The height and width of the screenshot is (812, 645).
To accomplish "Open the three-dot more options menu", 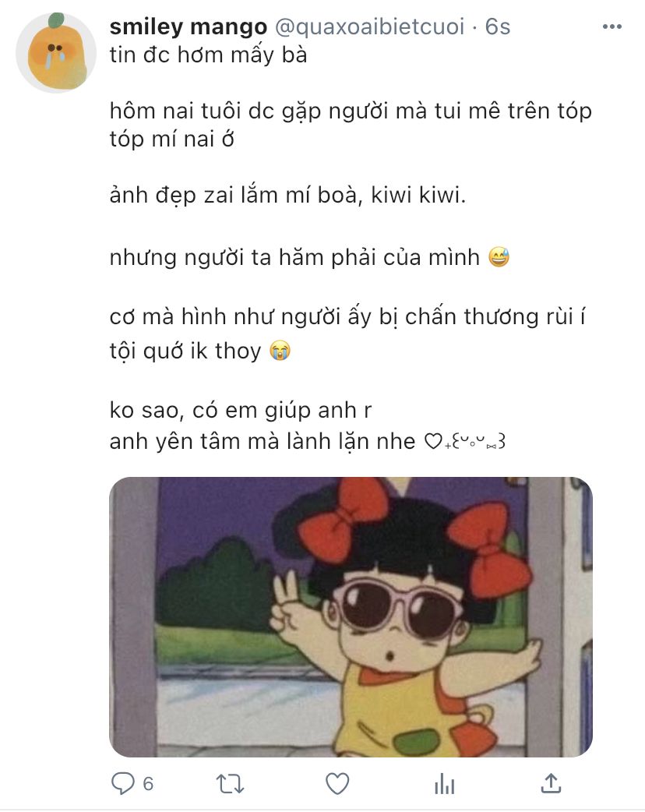I will coord(612,26).
